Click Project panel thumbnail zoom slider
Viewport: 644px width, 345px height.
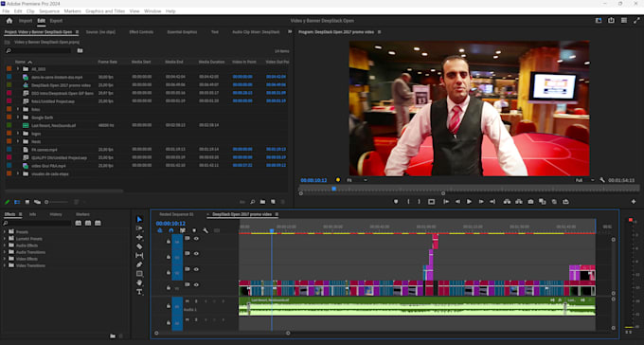click(57, 202)
